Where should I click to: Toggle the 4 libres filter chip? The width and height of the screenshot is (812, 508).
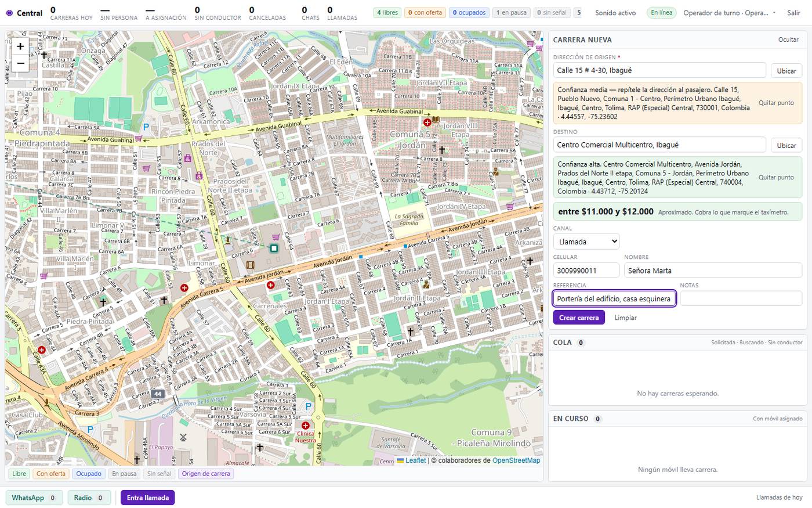pyautogui.click(x=387, y=13)
